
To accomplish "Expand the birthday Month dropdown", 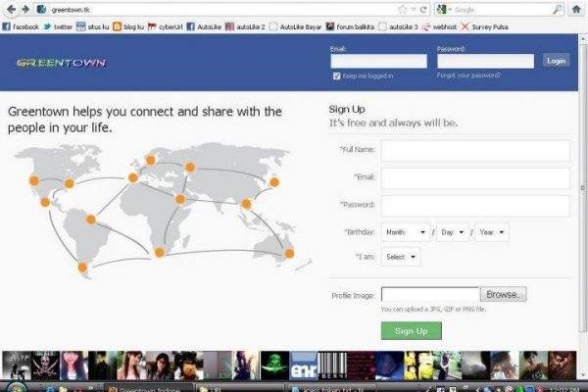I will coord(406,232).
